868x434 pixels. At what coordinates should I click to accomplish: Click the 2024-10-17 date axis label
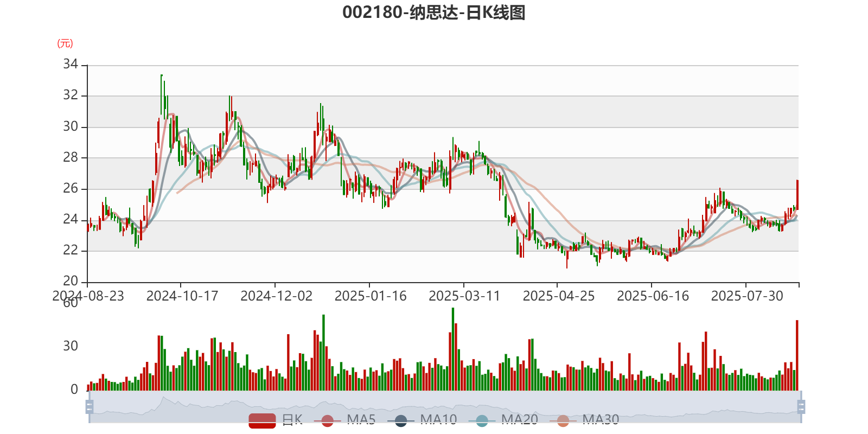pyautogui.click(x=182, y=296)
